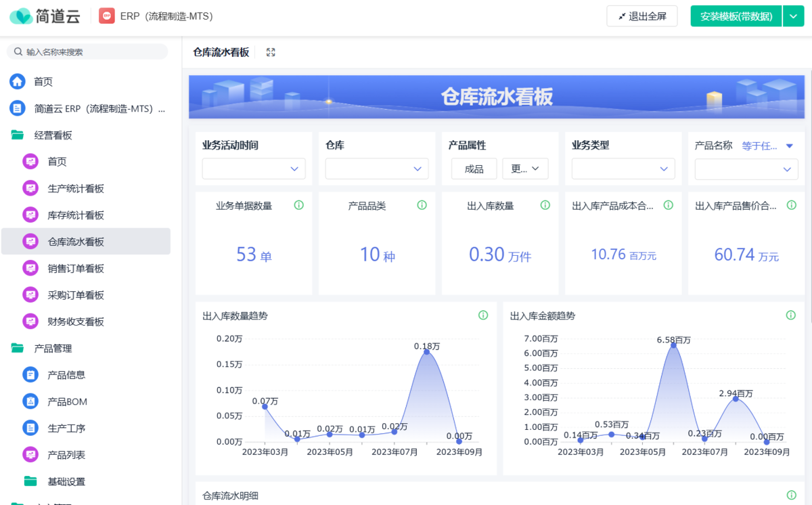Open the 产品列表 menu item
Image resolution: width=812 pixels, height=505 pixels.
pyautogui.click(x=86, y=455)
